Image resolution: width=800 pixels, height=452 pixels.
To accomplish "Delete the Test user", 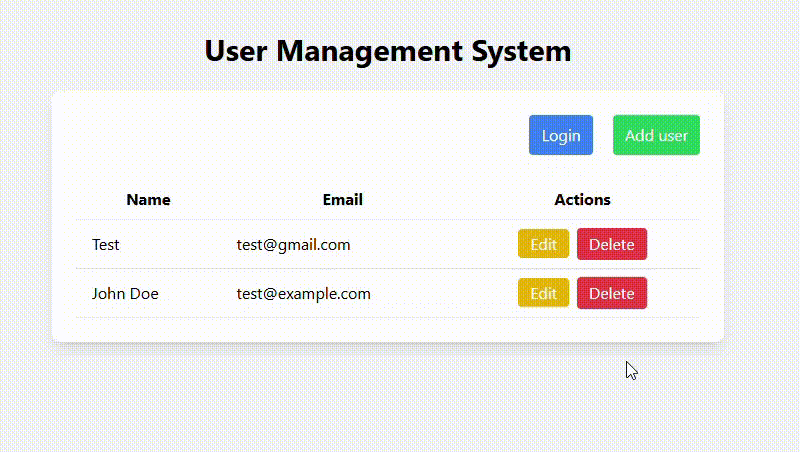I will coord(612,244).
